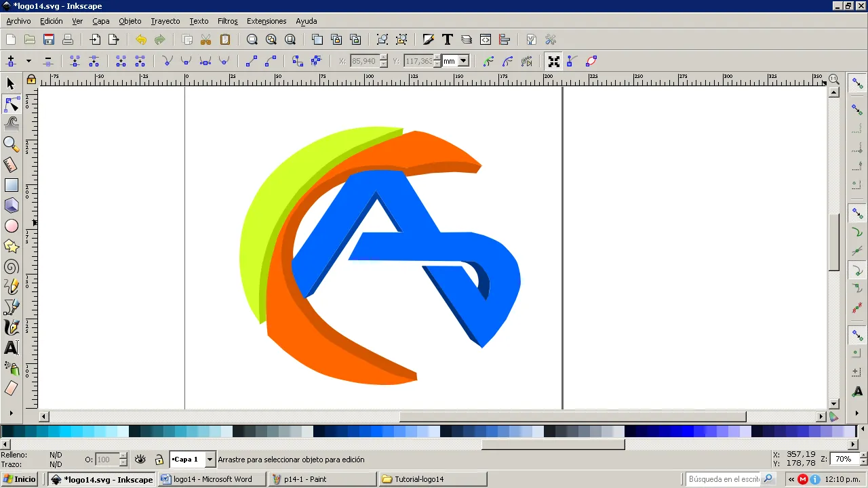This screenshot has height=488, width=868.
Task: Open the mm units dropdown
Action: (x=456, y=61)
